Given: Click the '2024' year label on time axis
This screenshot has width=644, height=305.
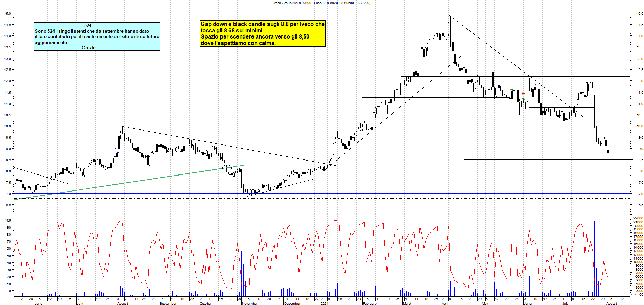Looking at the screenshot, I should [x=324, y=303].
